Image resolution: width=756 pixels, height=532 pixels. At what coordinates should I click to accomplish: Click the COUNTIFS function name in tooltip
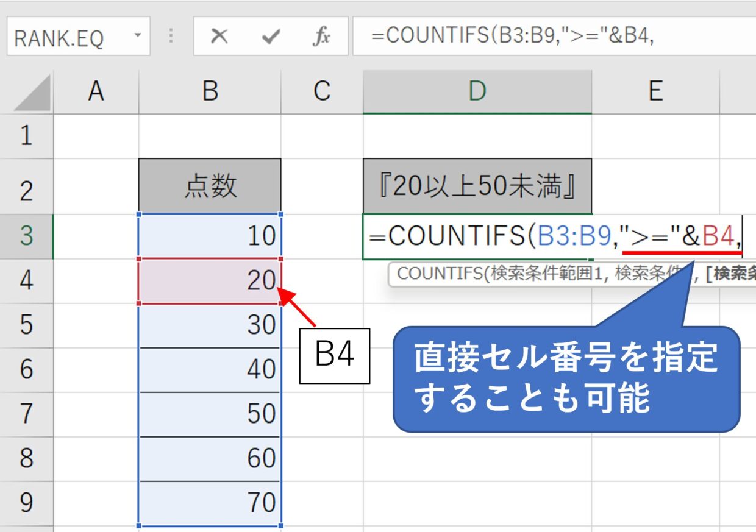439,274
